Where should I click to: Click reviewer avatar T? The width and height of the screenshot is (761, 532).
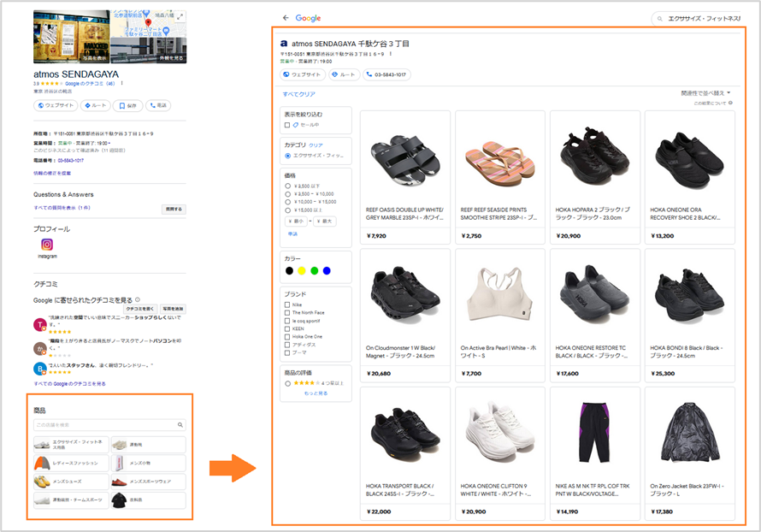click(40, 325)
